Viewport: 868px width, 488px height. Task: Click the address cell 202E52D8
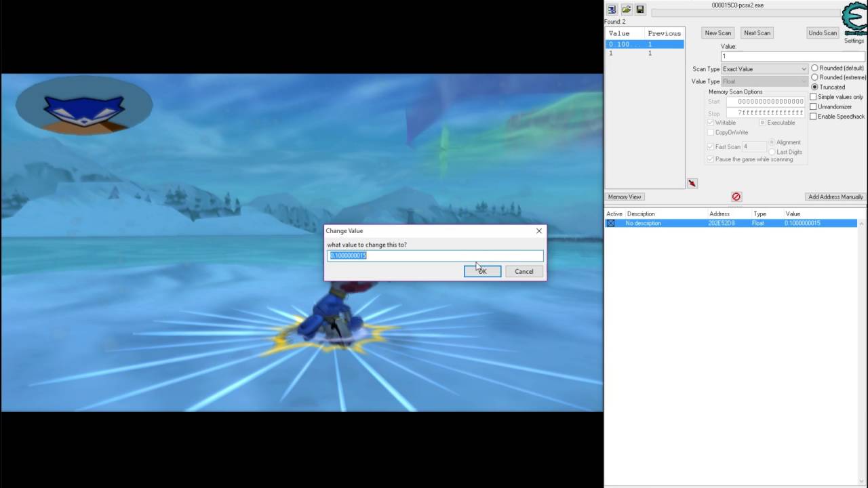pyautogui.click(x=722, y=223)
